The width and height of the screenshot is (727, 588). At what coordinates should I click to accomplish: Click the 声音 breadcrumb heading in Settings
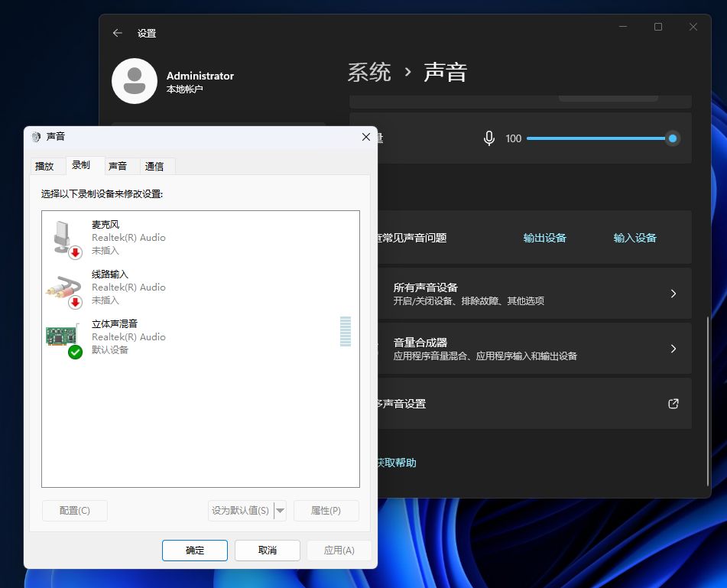click(x=445, y=73)
